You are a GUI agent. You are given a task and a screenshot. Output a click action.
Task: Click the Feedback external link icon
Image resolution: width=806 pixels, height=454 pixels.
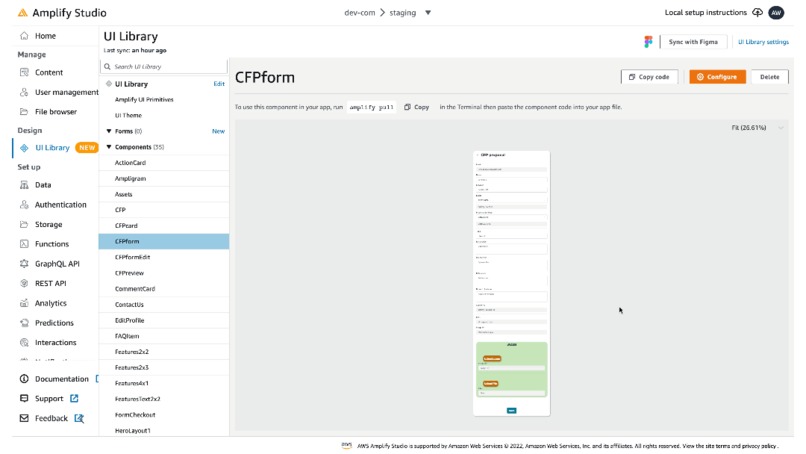point(79,419)
